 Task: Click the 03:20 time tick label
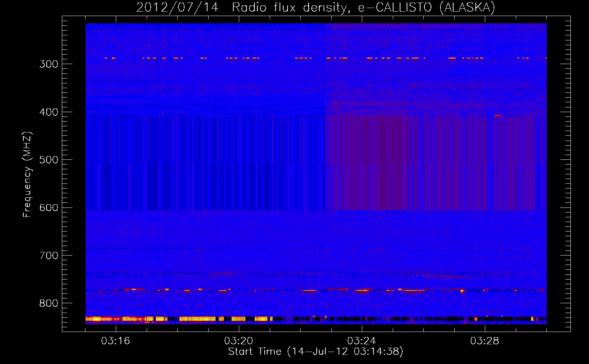coord(239,341)
